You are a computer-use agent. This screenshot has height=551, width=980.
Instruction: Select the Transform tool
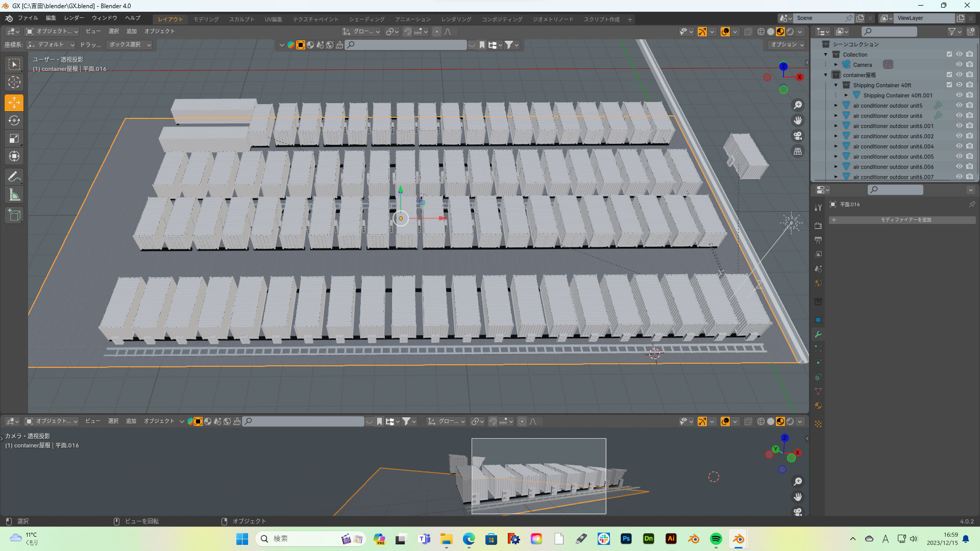click(x=14, y=156)
